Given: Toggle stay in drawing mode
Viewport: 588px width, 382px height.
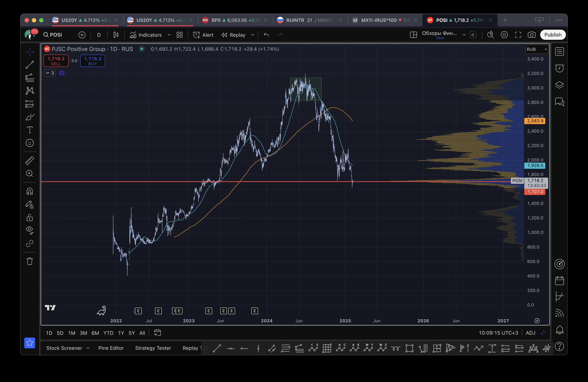Looking at the screenshot, I should click(30, 205).
